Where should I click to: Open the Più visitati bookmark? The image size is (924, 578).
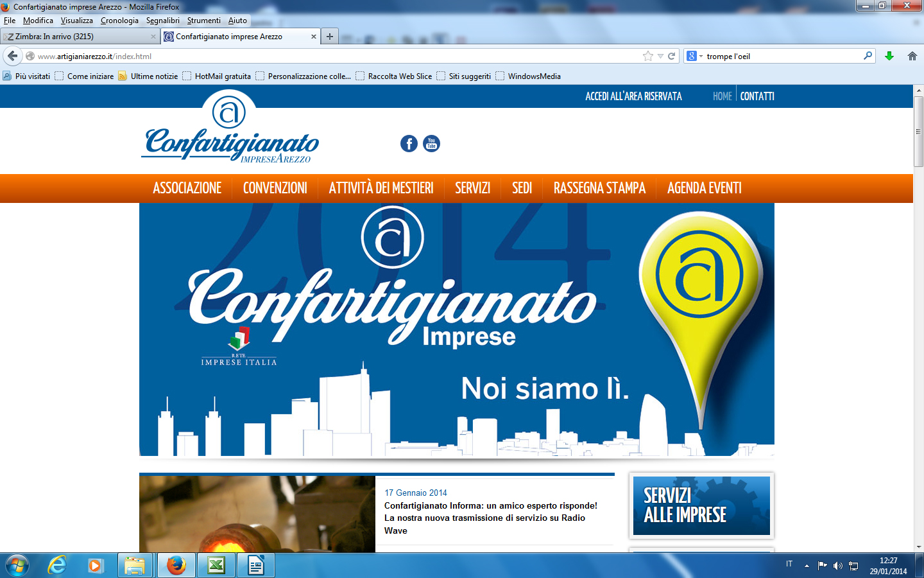pos(26,76)
